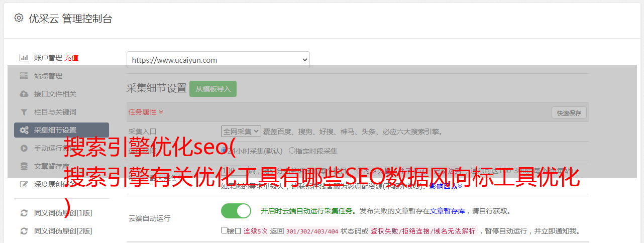Click the 快速保存 button

[x=569, y=113]
